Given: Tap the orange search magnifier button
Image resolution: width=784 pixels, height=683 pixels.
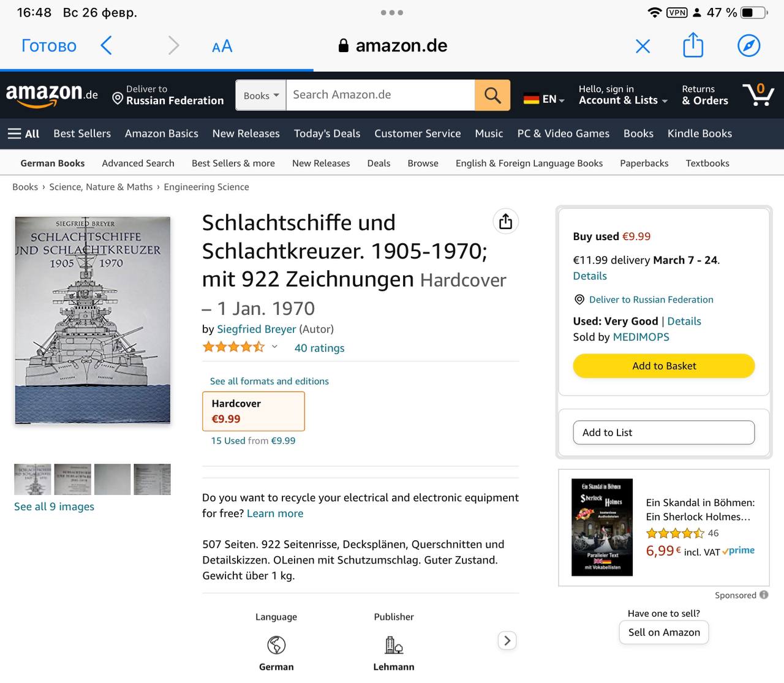Looking at the screenshot, I should 492,95.
